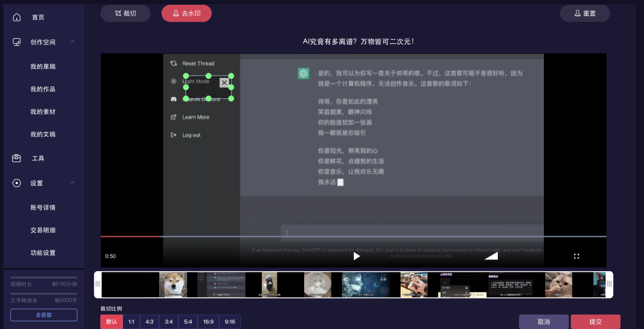Click the 0:50 timestamp text

pyautogui.click(x=110, y=256)
